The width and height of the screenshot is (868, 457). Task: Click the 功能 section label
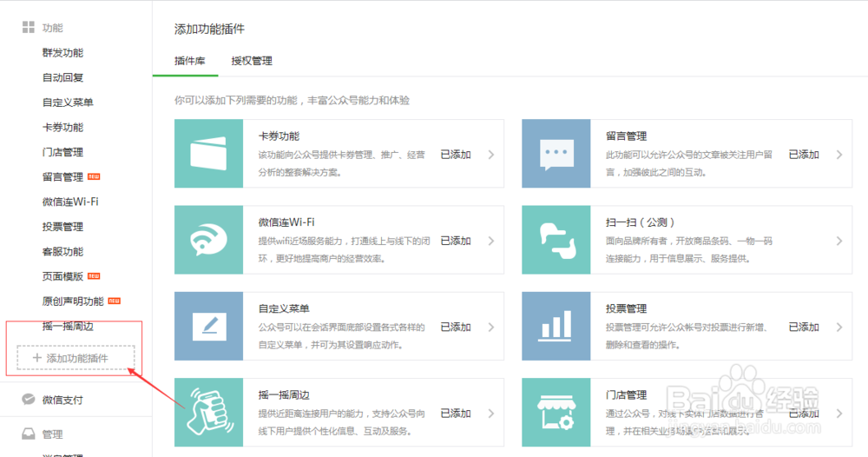coord(53,28)
